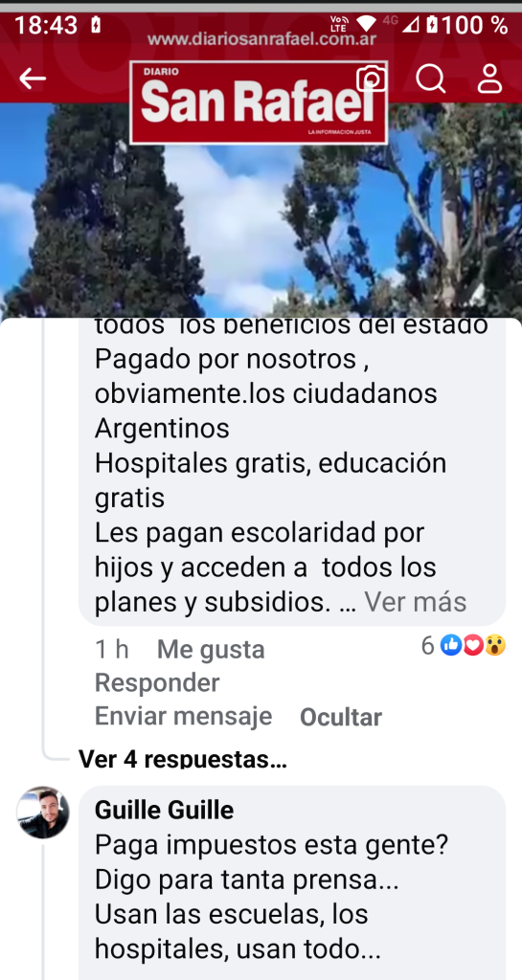Tap the back arrow icon

pyautogui.click(x=33, y=78)
